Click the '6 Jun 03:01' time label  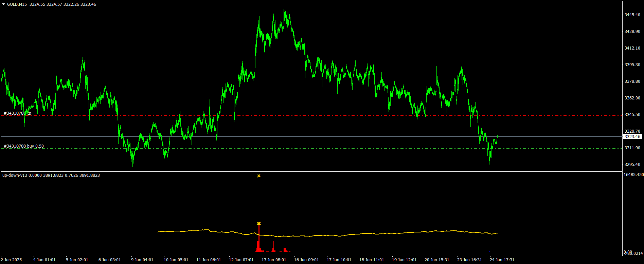[109, 260]
